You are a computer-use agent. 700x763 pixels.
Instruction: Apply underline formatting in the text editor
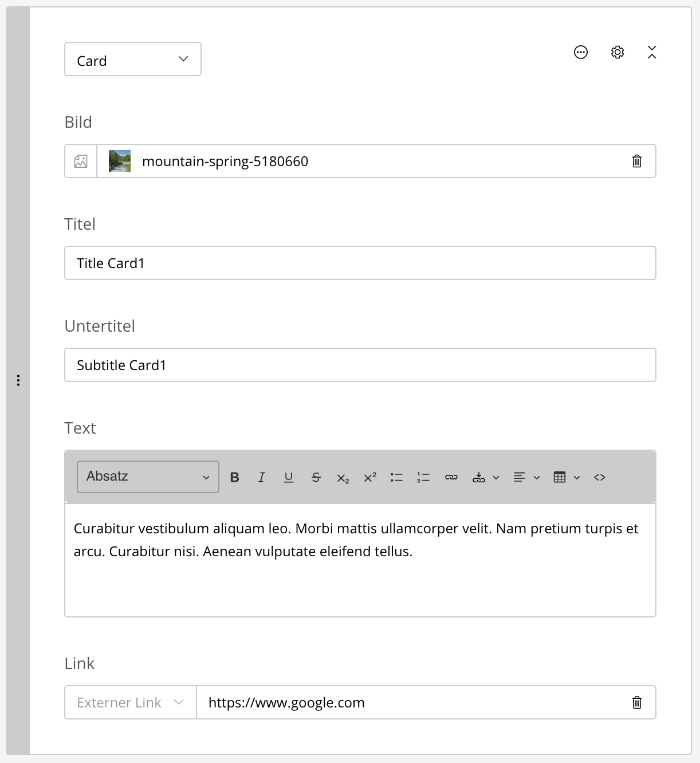coord(289,477)
